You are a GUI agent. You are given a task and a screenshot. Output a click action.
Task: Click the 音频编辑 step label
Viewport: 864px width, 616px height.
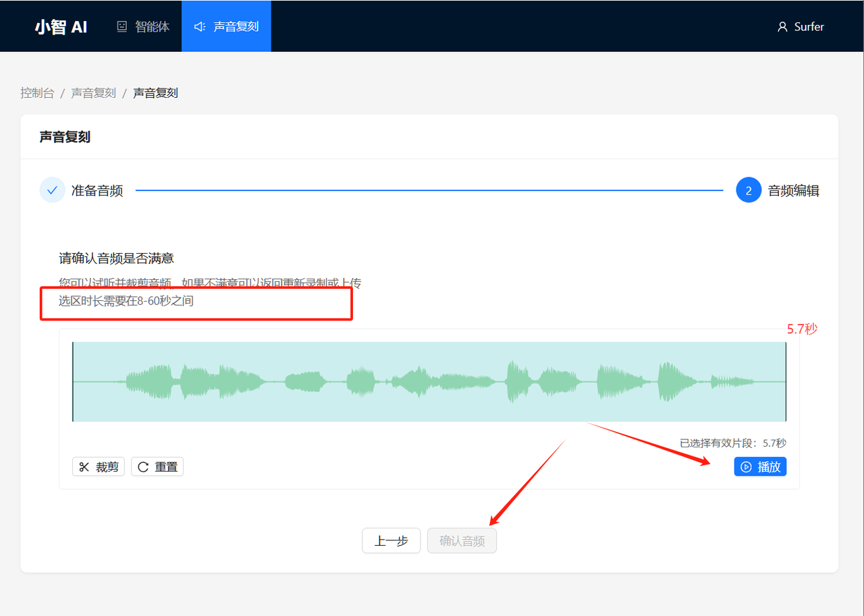[793, 191]
